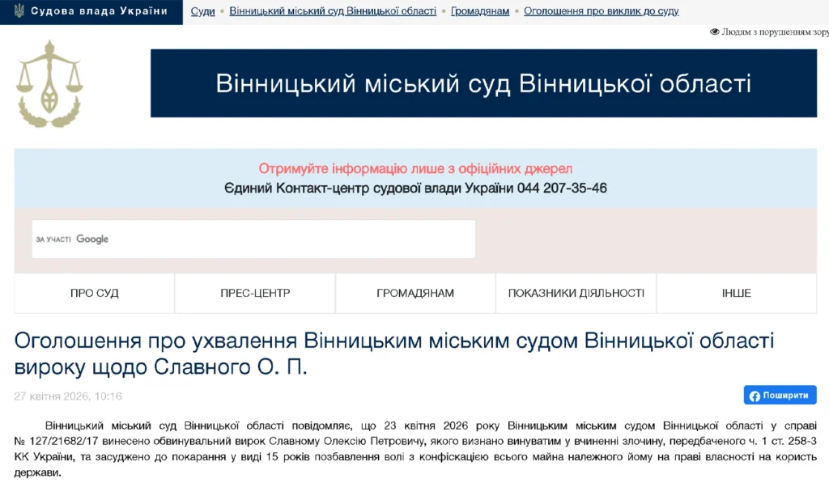Click the red Отримуйте інформацію official sources notice
The width and height of the screenshot is (829, 504).
click(415, 168)
